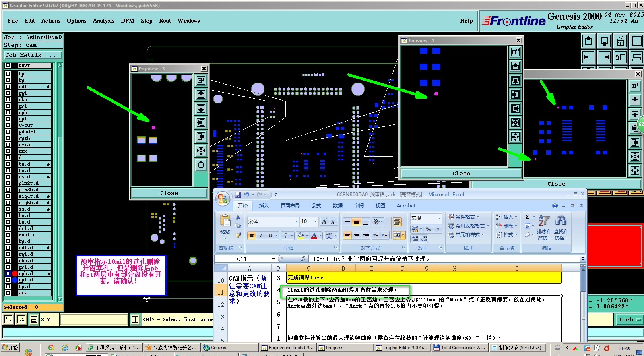Click the Format Painter icon in Excel
Viewport: 644px width, 356px height.
coord(238,235)
